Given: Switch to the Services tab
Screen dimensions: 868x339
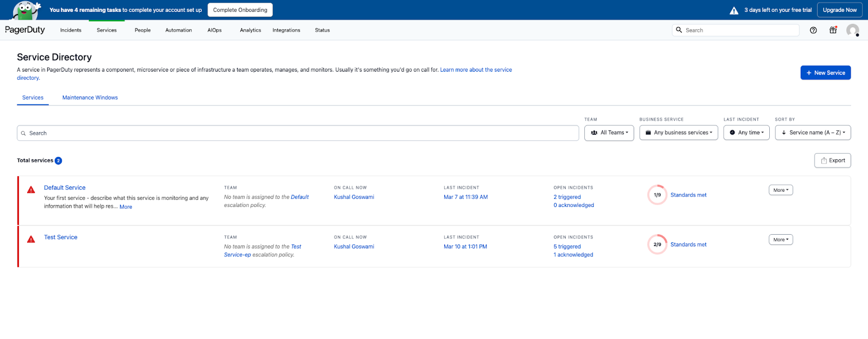Looking at the screenshot, I should 33,98.
